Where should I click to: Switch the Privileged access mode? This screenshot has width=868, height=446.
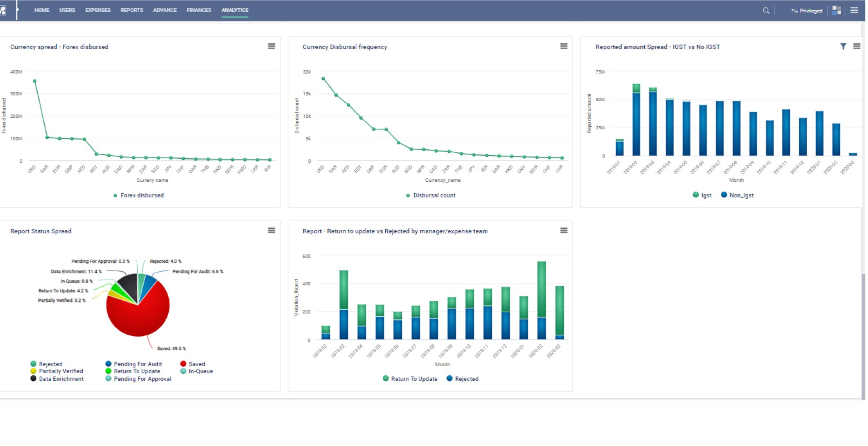(x=806, y=11)
